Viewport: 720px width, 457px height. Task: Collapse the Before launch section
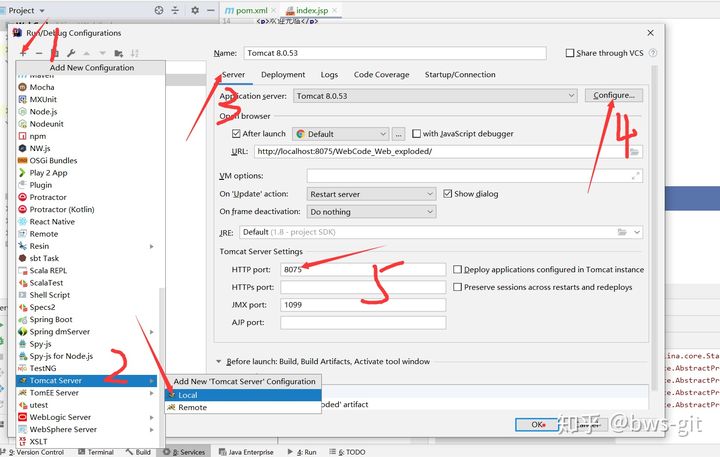pyautogui.click(x=219, y=361)
